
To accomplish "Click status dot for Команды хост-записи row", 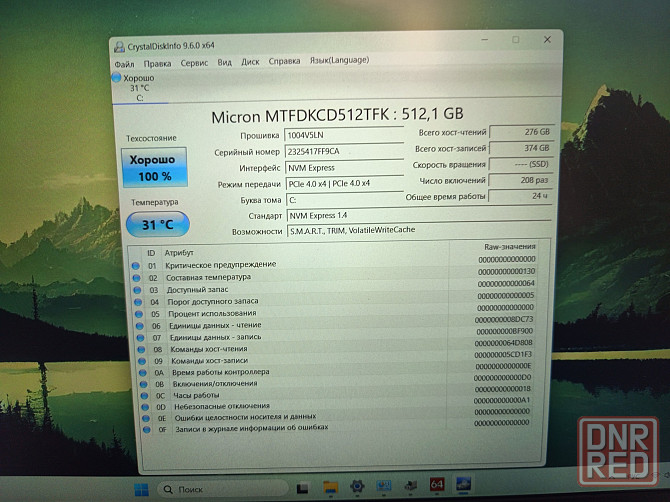I will [x=142, y=361].
